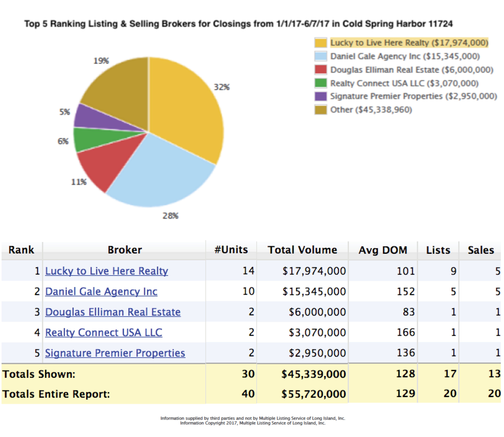Sort by the Avg DOM column header
Screen dimensions: 504x437
point(383,250)
